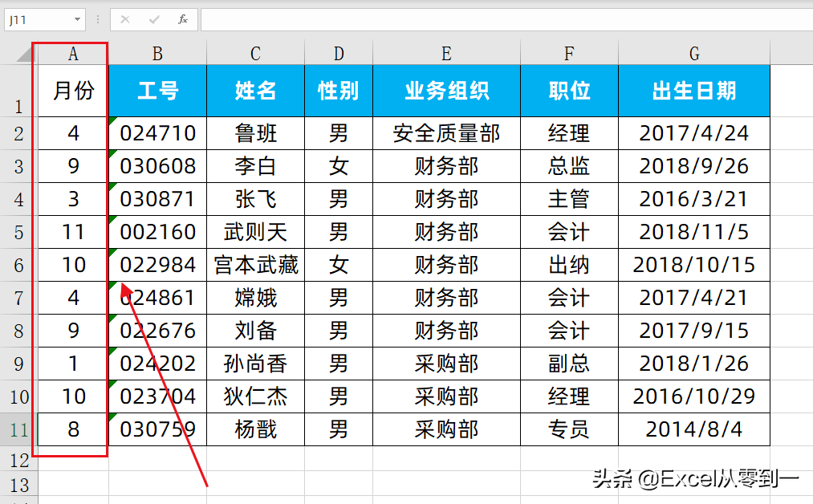Click the 工号 header cell
Viewport: 813px width, 504px height.
coord(157,91)
